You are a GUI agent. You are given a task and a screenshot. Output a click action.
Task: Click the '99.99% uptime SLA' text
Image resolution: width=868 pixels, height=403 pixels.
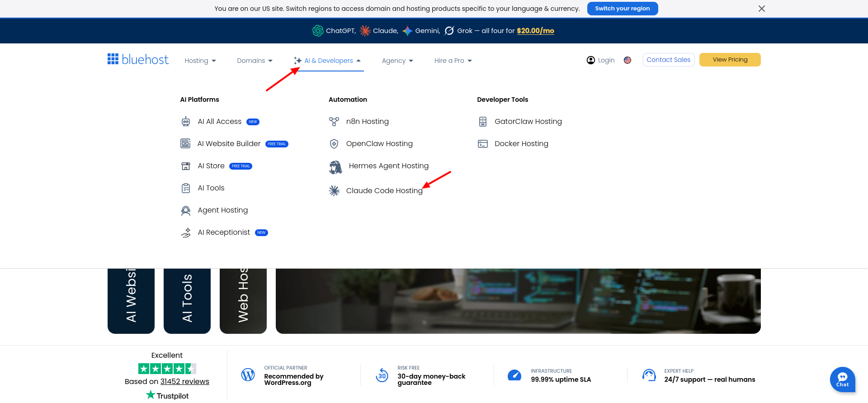561,379
